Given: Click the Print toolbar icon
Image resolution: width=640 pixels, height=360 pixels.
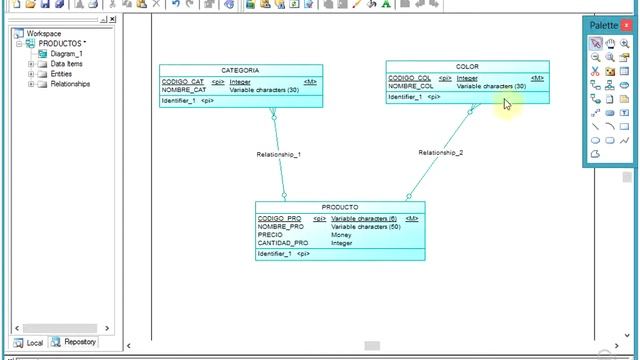Looking at the screenshot, I should click(x=93, y=4).
